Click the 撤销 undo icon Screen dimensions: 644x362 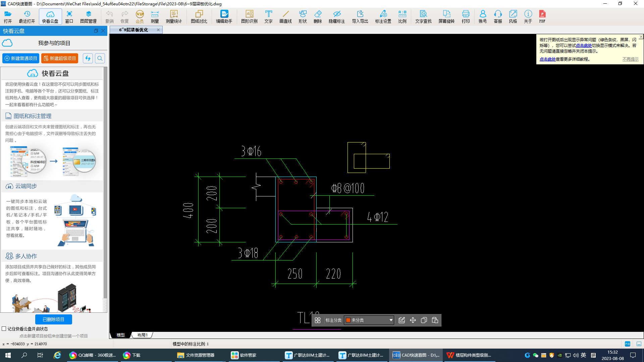(109, 16)
